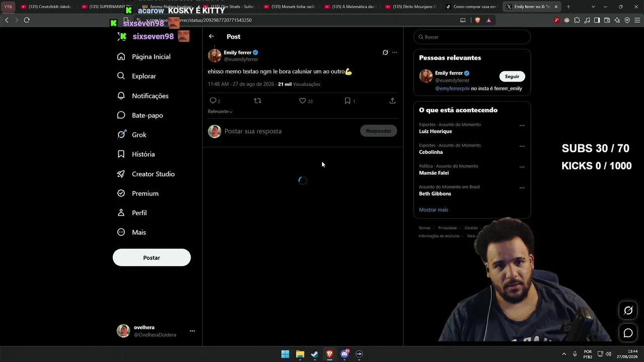Screen dimensions: 644x362
Task: Bookmark the post using bookmark icon
Action: [x=347, y=101]
